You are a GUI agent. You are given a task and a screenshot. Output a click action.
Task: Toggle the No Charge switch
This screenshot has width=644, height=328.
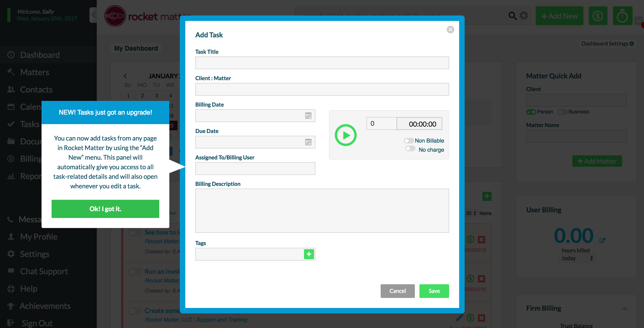pyautogui.click(x=409, y=149)
